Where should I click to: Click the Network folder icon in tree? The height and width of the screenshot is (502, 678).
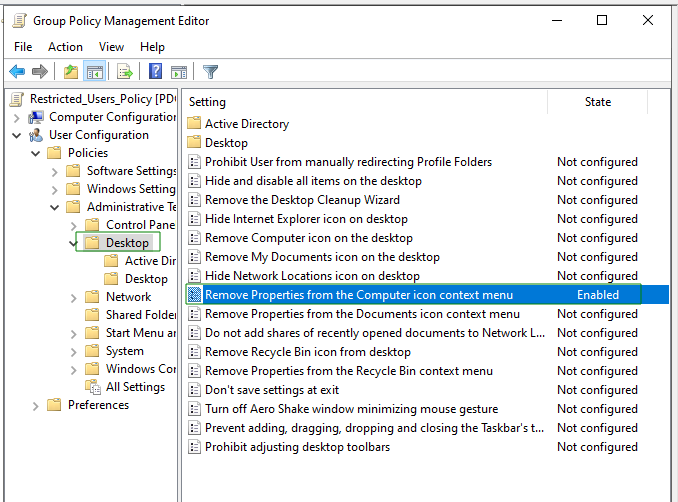[x=92, y=297]
